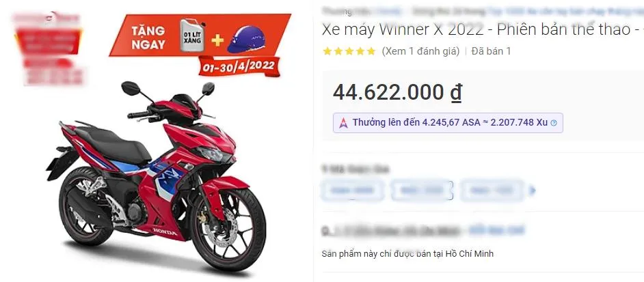Image resolution: width=644 pixels, height=282 pixels.
Task: Click the ASA triangular logo icon
Action: tap(343, 123)
